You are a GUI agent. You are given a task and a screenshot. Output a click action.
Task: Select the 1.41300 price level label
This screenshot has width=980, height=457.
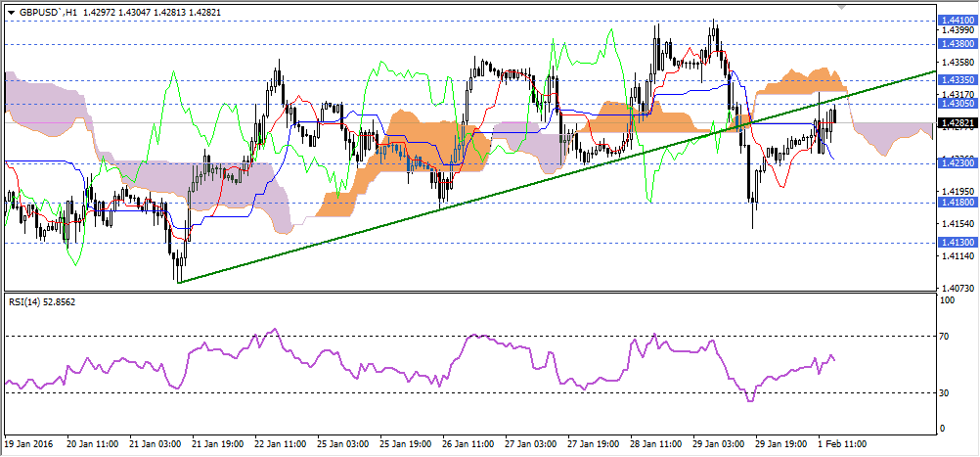click(957, 244)
